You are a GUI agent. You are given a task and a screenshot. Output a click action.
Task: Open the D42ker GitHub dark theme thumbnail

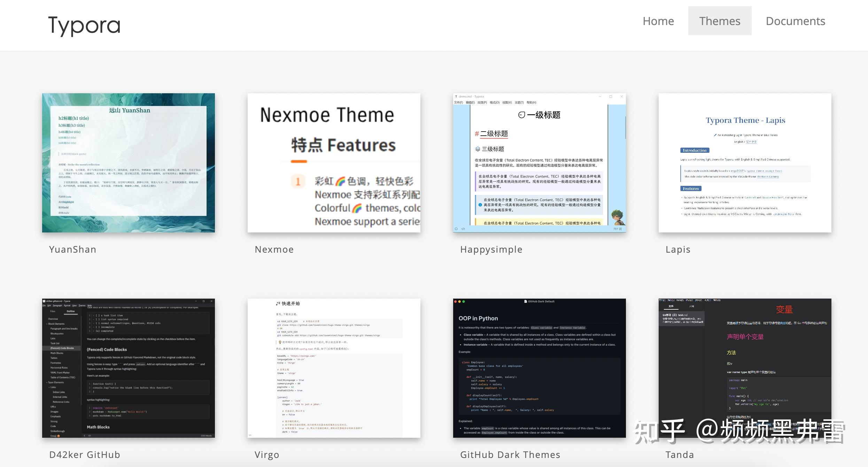(129, 368)
